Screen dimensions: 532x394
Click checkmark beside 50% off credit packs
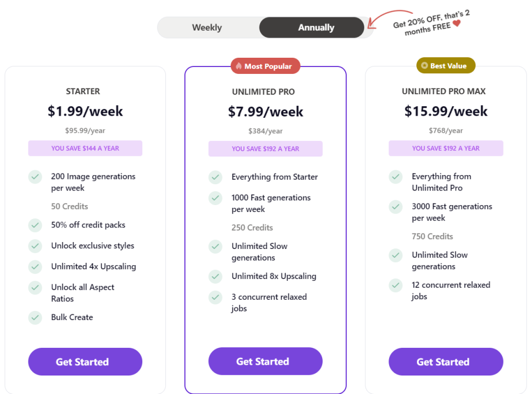click(35, 225)
